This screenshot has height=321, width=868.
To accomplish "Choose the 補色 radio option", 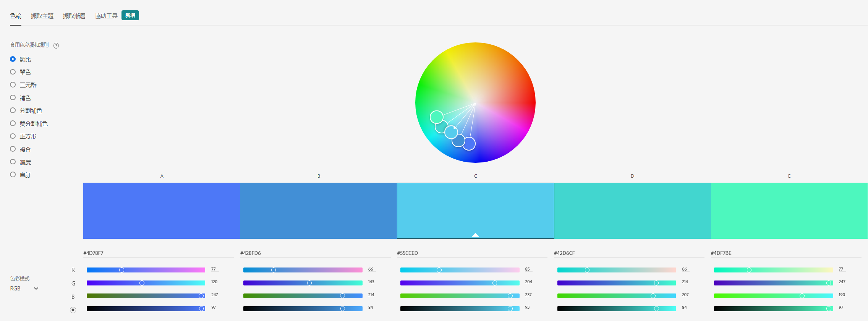I will pyautogui.click(x=21, y=98).
